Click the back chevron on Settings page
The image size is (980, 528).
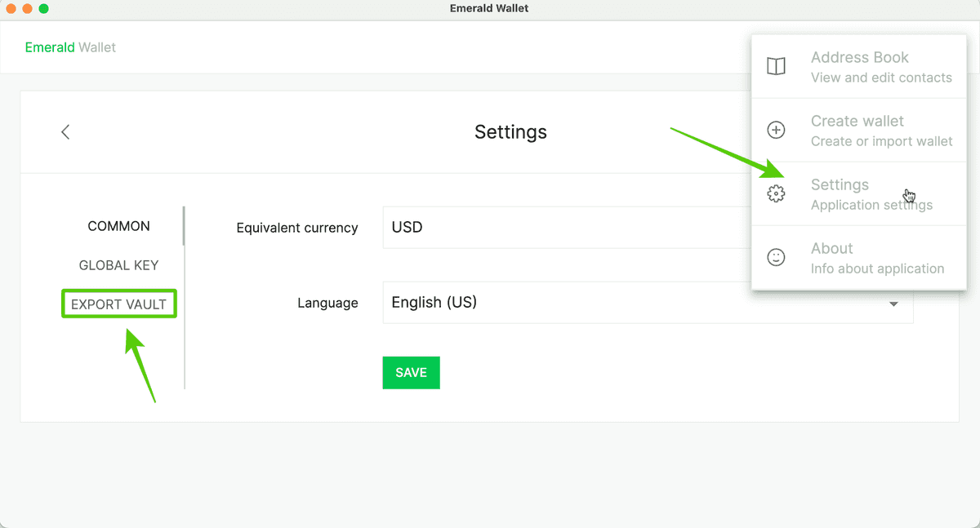click(x=65, y=131)
